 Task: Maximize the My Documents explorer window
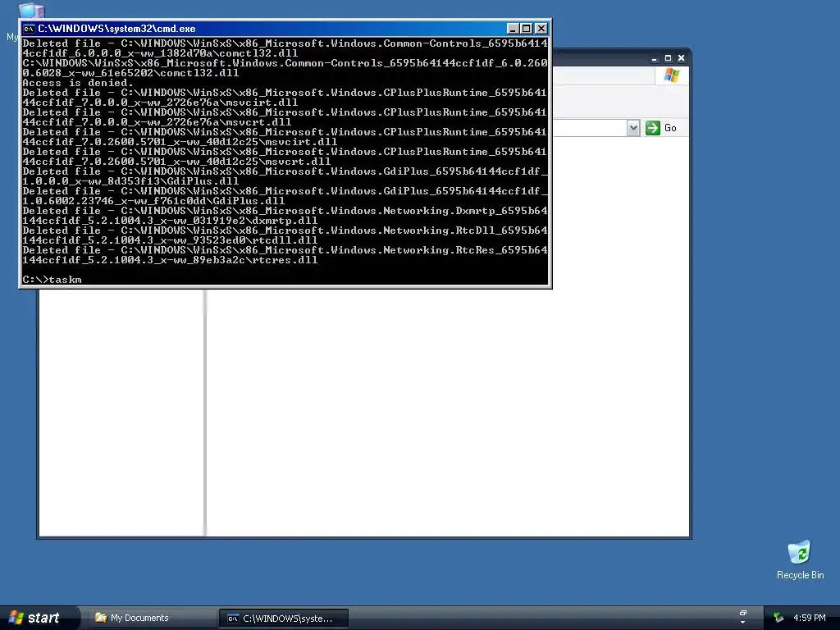[668, 58]
